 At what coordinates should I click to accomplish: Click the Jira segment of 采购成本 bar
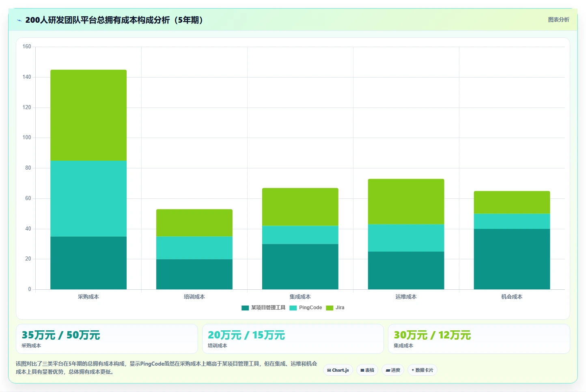pos(88,115)
